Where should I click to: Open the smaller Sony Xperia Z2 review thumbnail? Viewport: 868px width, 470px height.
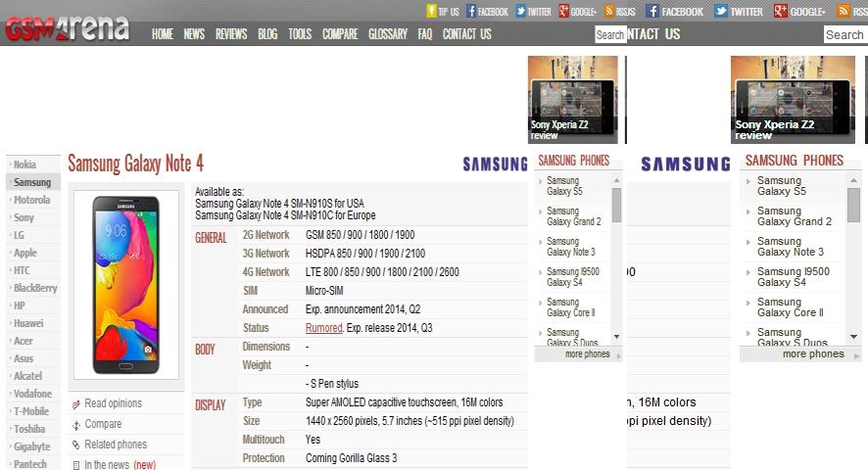[x=573, y=100]
